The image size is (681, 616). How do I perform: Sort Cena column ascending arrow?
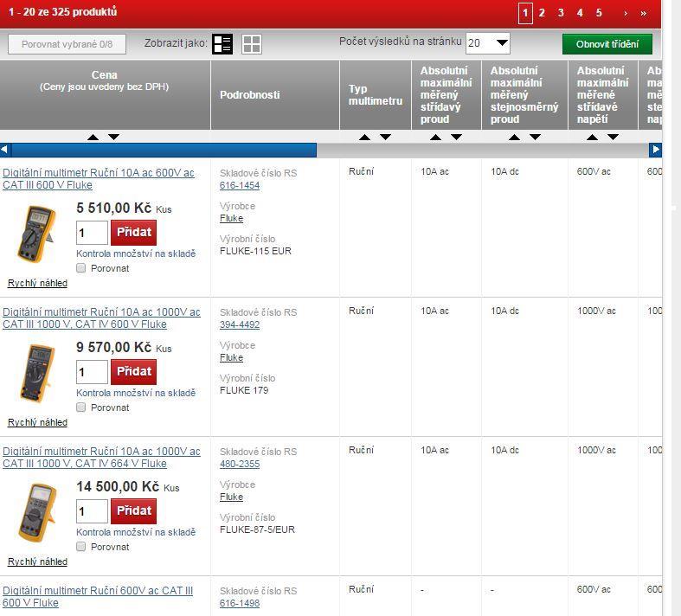click(93, 138)
